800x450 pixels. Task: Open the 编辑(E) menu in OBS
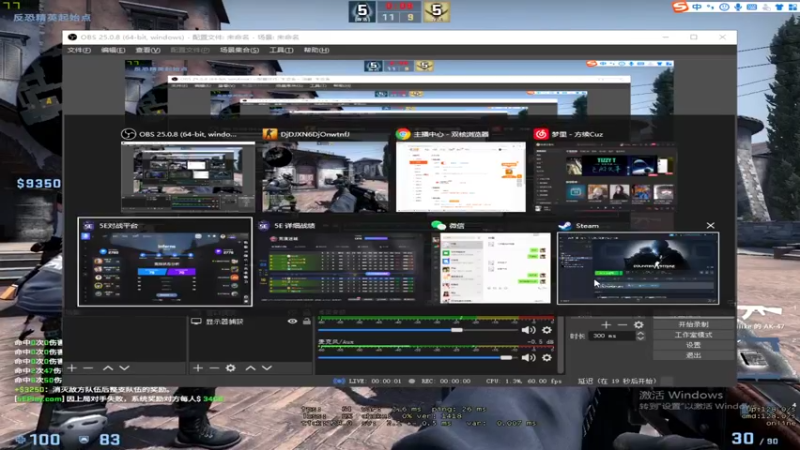click(x=113, y=50)
